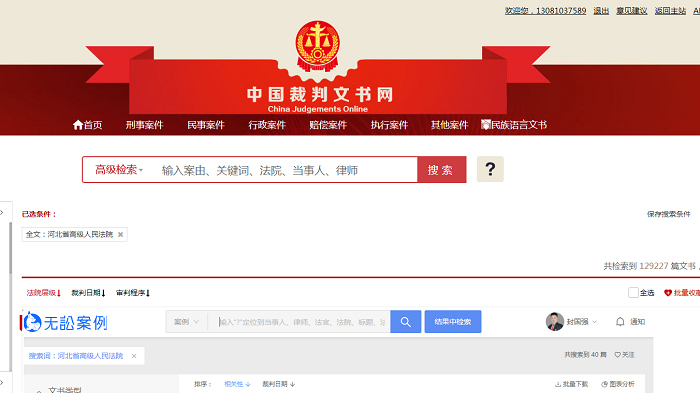Focus the main case search input field

(286, 170)
